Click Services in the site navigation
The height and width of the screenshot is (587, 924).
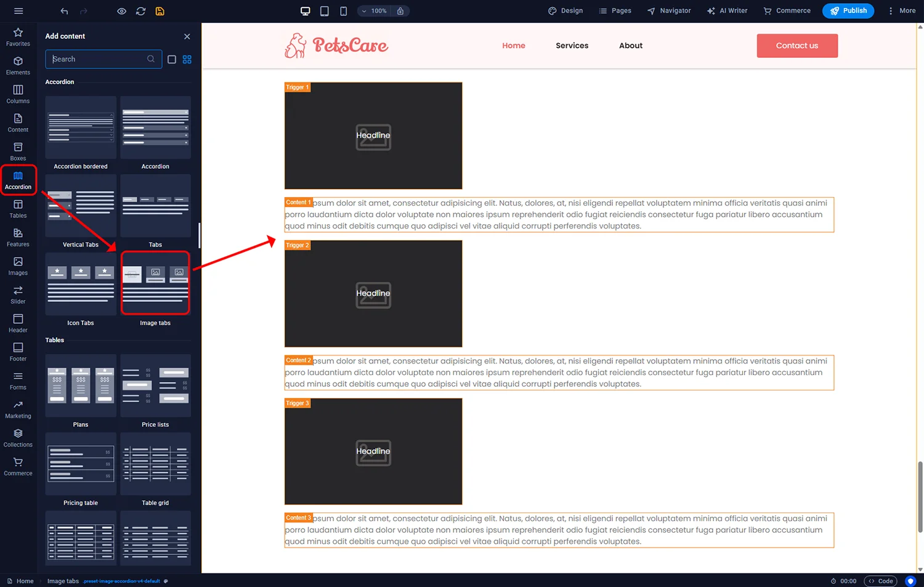point(572,46)
